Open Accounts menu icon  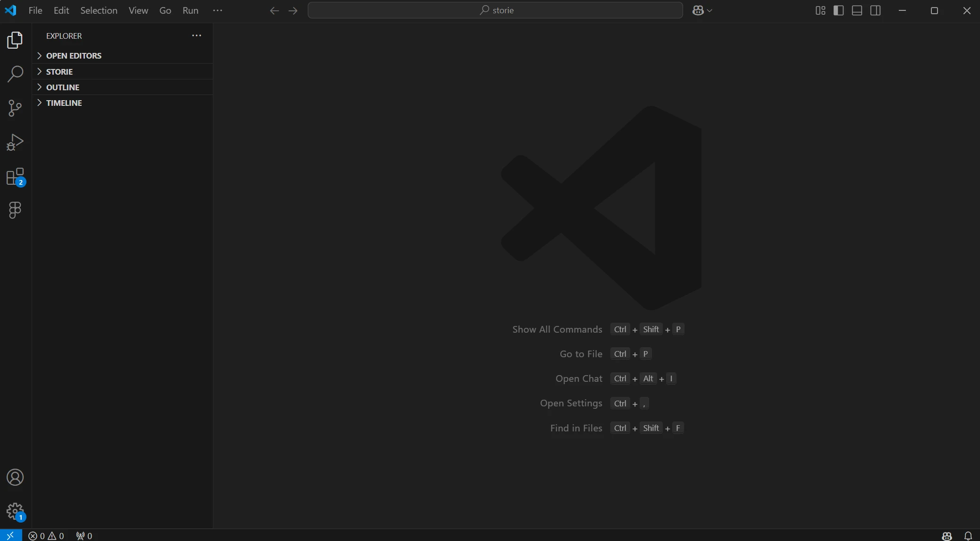coord(15,477)
